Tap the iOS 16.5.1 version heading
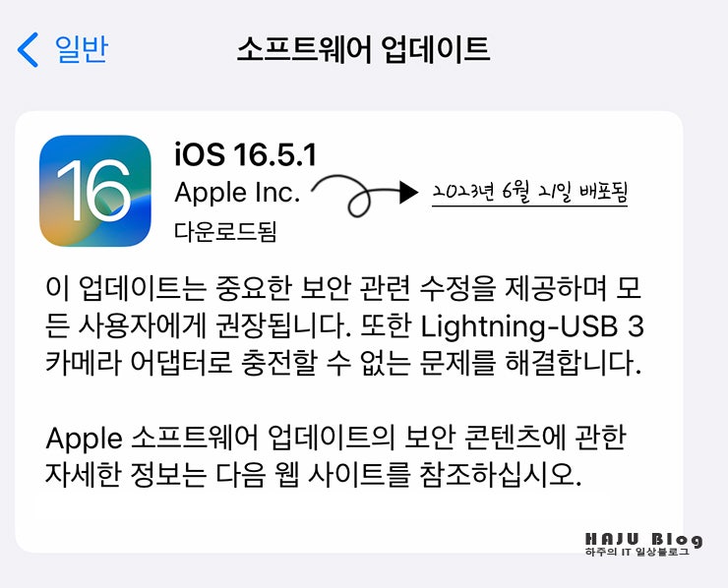Viewport: 728px width, 588px height. coord(246,154)
